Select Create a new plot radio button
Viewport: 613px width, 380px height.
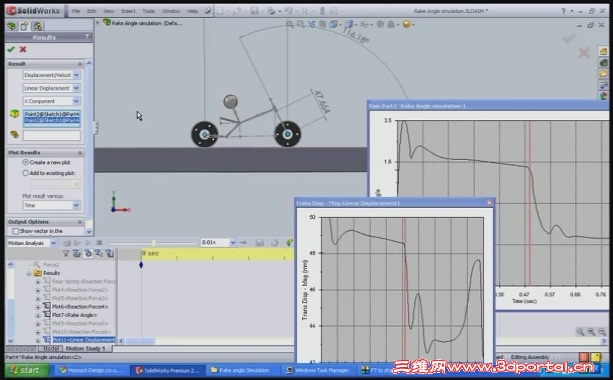[26, 162]
